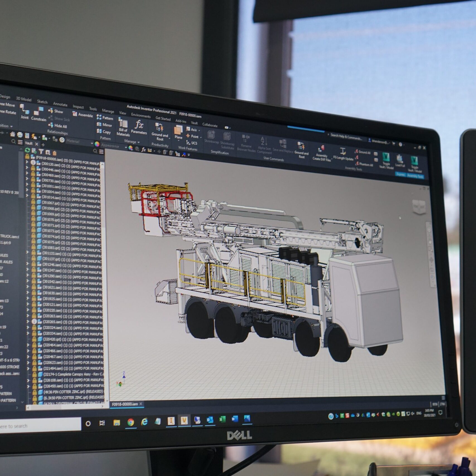This screenshot has height=476, width=476.
Task: Click the Copy component tool
Action: [104, 131]
